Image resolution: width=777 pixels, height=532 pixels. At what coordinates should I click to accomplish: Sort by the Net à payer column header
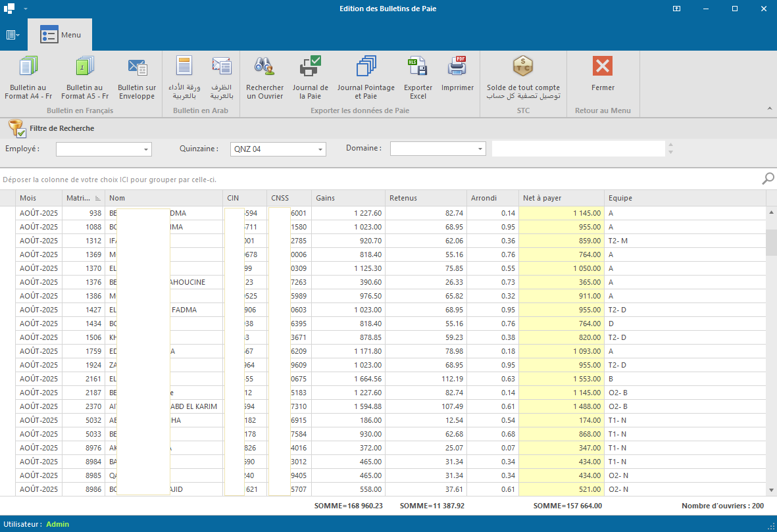tap(561, 198)
